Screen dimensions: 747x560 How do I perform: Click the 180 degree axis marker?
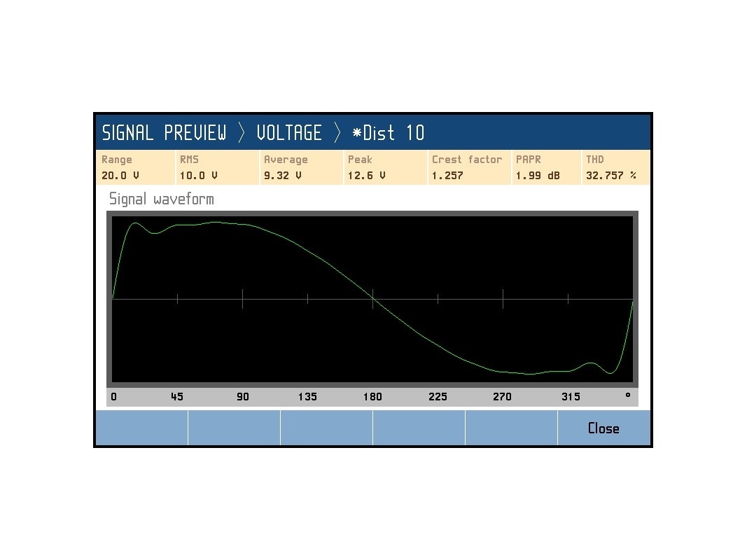click(372, 397)
